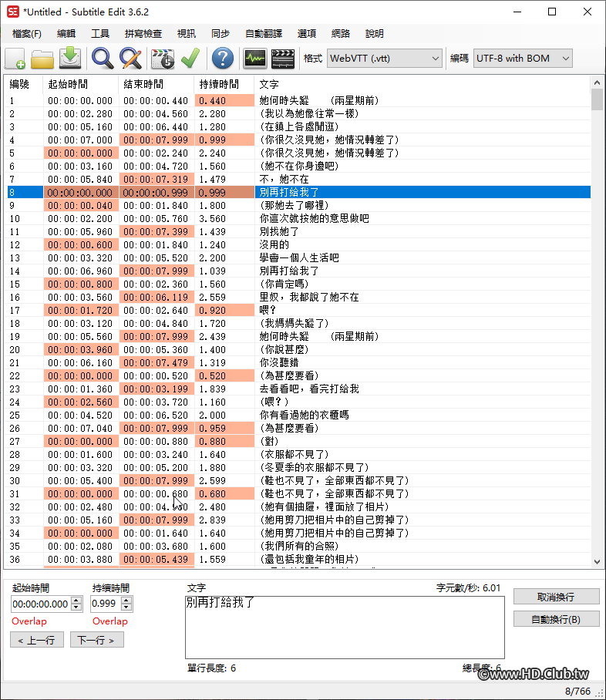The height and width of the screenshot is (700, 606).
Task: Open the 網路 menu
Action: (x=340, y=34)
